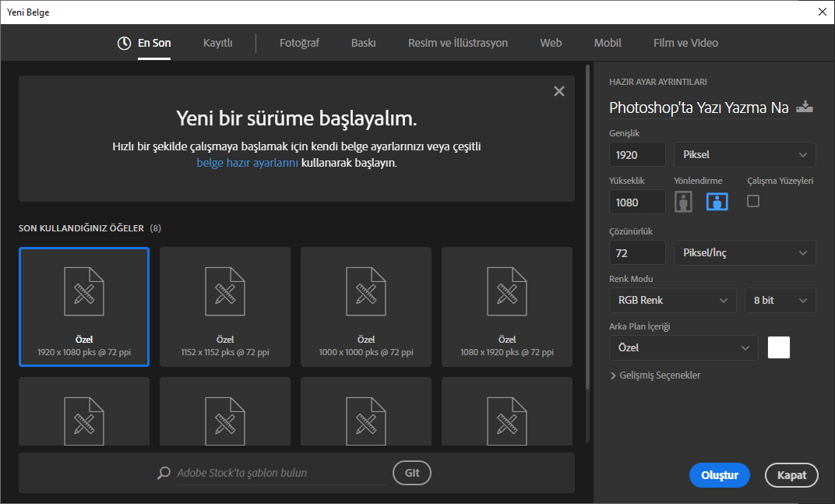Click the magnifier icon in Adobe Stock search

pos(164,473)
